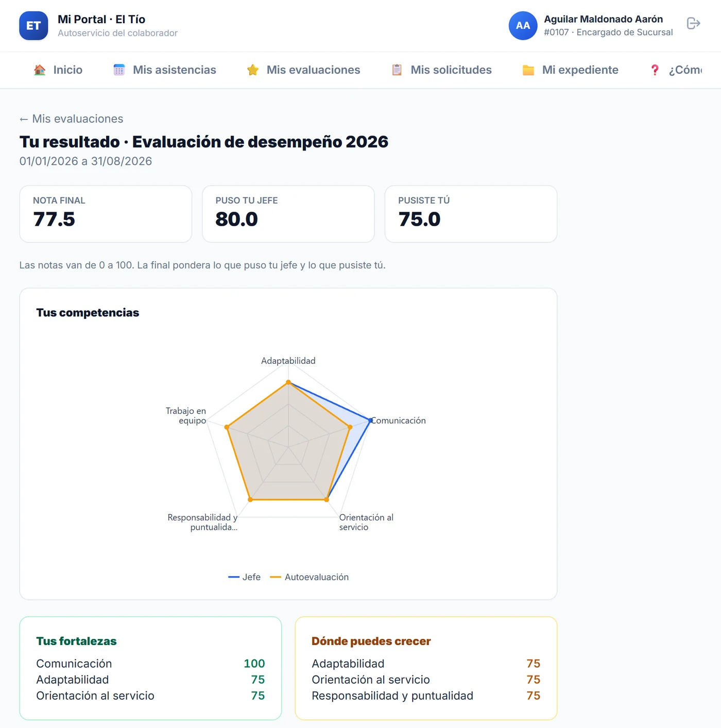Click the Dónde puedes crecer heading
This screenshot has width=721, height=728.
coord(371,641)
